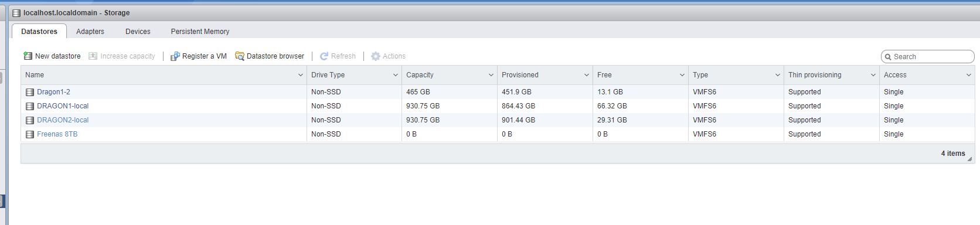Click the Register a VM icon
Image resolution: width=980 pixels, height=225 pixels.
pos(175,56)
